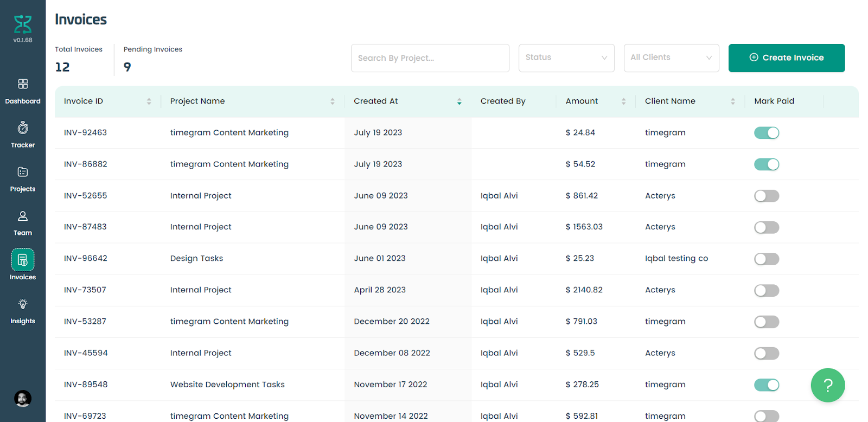Mark INV-73507 as paid
Screen dimensions: 868x422
(767, 290)
